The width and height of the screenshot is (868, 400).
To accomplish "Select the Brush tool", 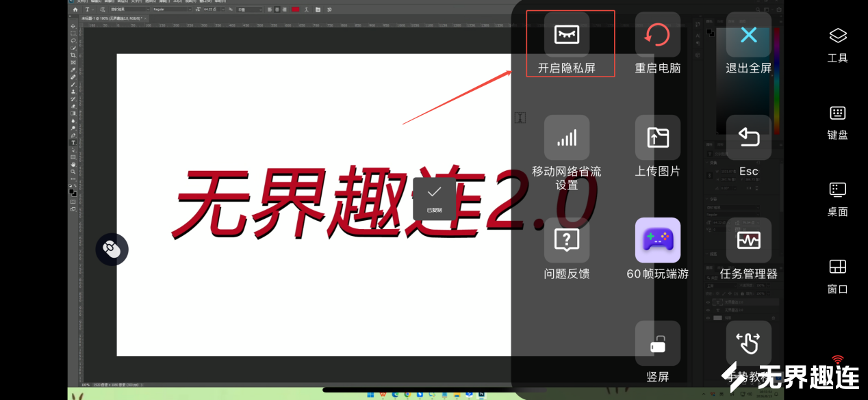I will click(x=73, y=83).
